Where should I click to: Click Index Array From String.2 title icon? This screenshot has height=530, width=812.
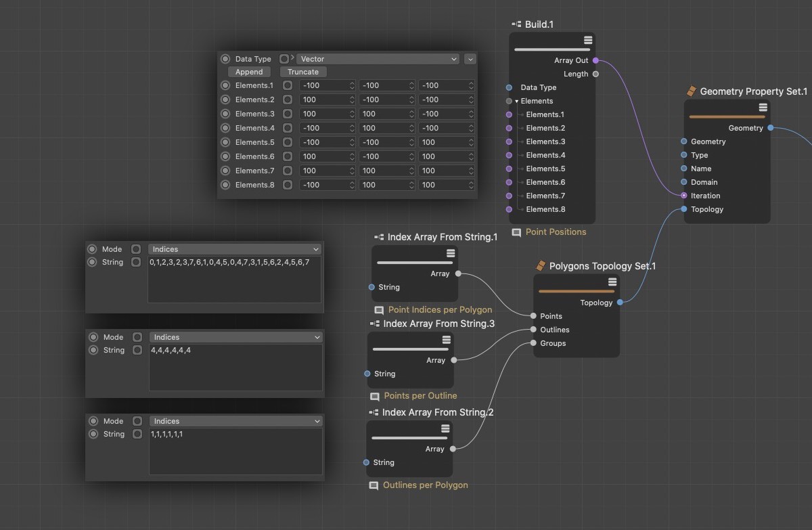click(374, 412)
